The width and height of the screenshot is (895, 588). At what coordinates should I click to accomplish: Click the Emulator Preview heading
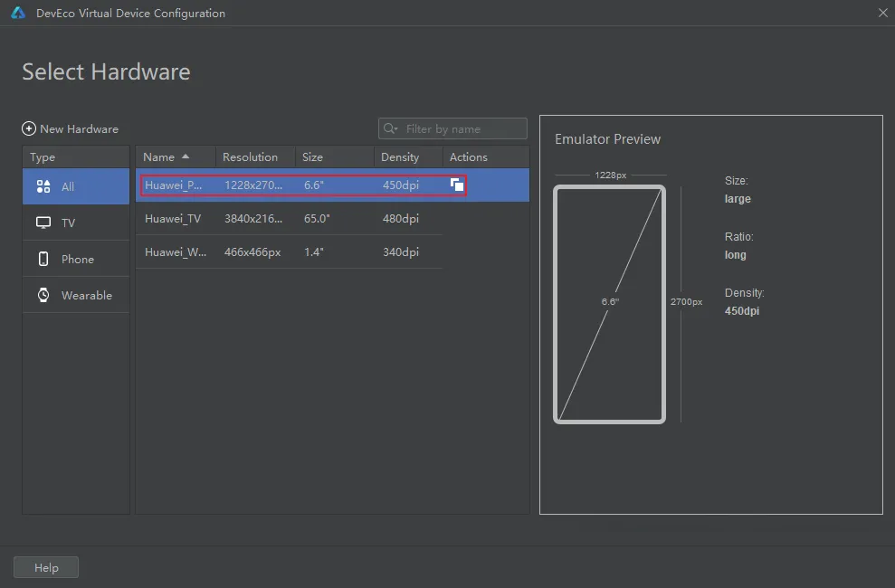point(607,139)
